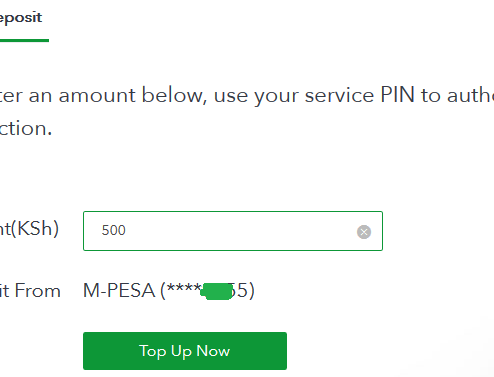Click the green redaction mark on M-PESA number

click(x=217, y=291)
